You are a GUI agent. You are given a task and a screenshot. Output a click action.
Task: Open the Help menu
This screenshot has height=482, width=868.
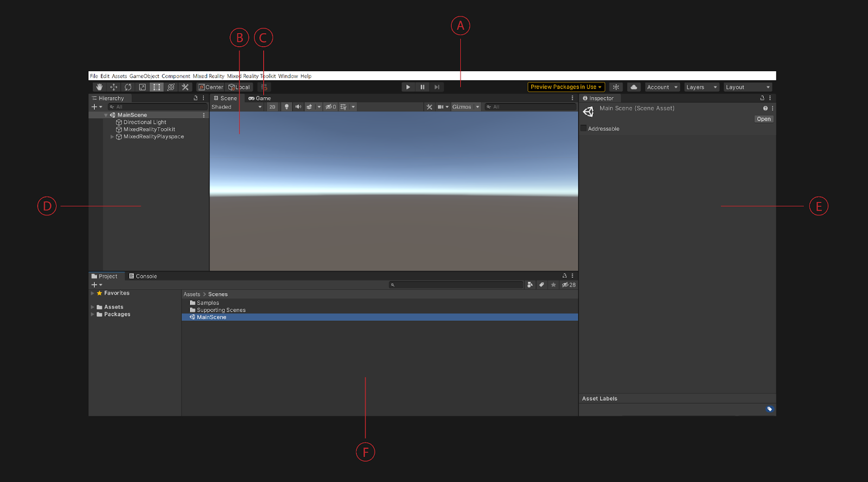pyautogui.click(x=306, y=76)
